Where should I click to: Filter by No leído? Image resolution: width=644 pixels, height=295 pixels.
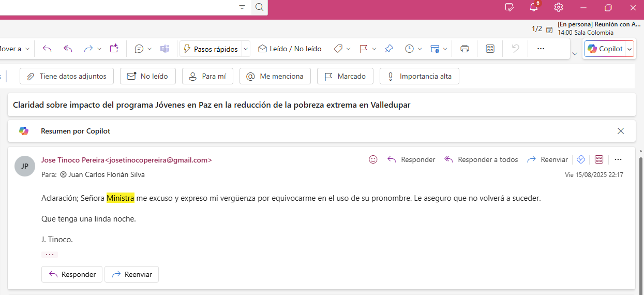pos(147,76)
